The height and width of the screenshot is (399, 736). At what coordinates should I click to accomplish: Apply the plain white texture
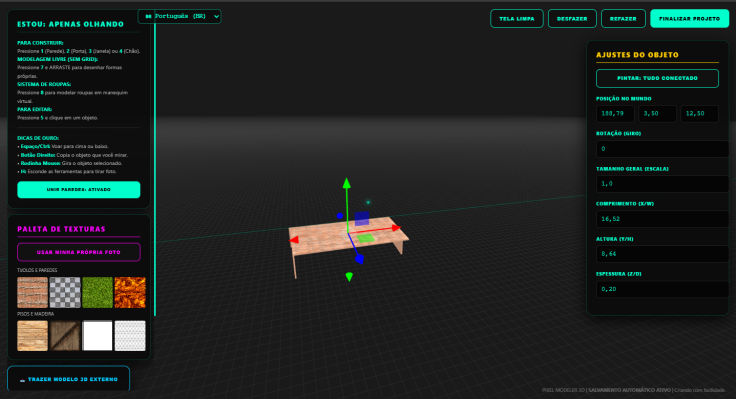tap(98, 336)
